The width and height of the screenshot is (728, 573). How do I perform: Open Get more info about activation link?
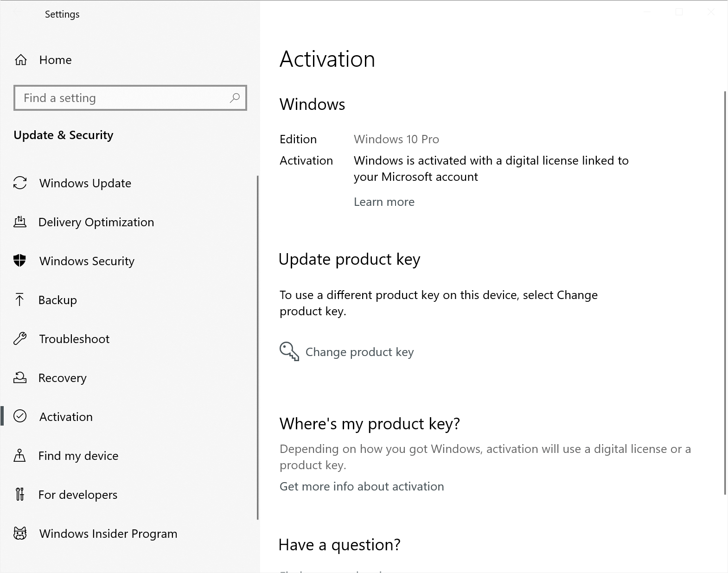coord(362,486)
